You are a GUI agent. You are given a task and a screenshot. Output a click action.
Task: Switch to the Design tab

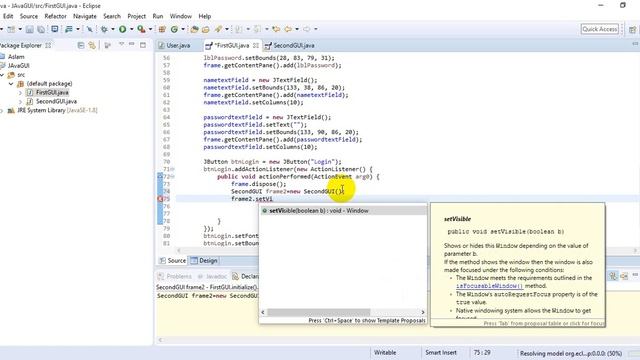(x=204, y=260)
